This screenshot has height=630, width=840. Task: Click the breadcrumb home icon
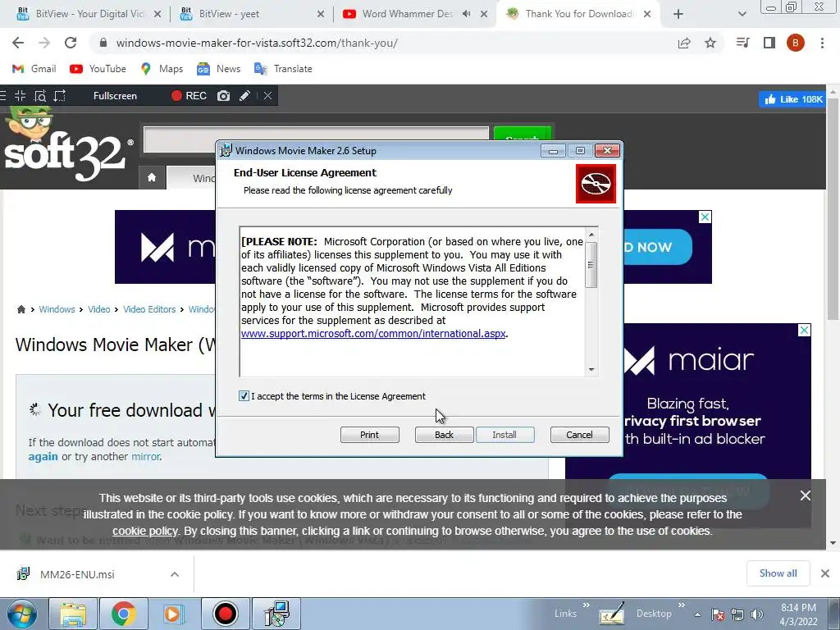[x=21, y=309]
